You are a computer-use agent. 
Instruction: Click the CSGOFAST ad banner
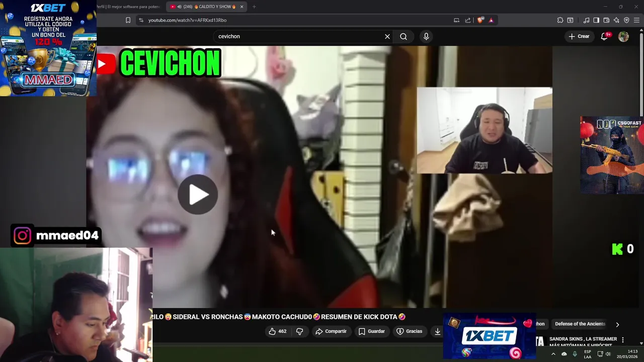612,155
